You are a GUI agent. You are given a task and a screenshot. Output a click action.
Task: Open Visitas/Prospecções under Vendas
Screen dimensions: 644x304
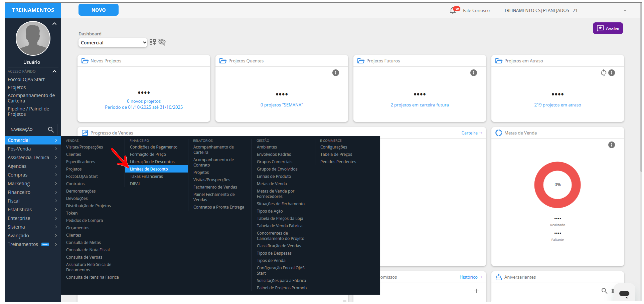pos(85,147)
